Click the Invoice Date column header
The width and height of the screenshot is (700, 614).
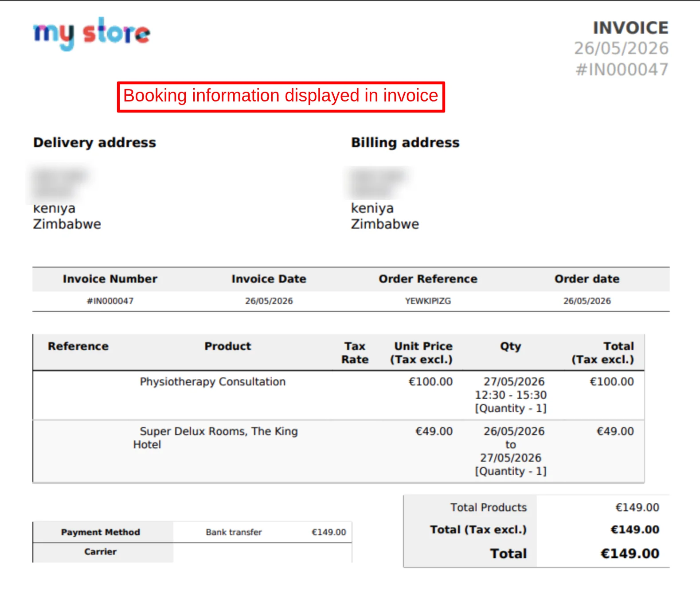point(269,279)
